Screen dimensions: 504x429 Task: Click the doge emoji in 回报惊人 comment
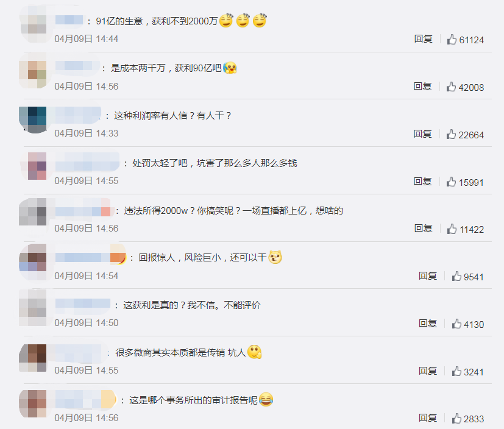tap(275, 257)
